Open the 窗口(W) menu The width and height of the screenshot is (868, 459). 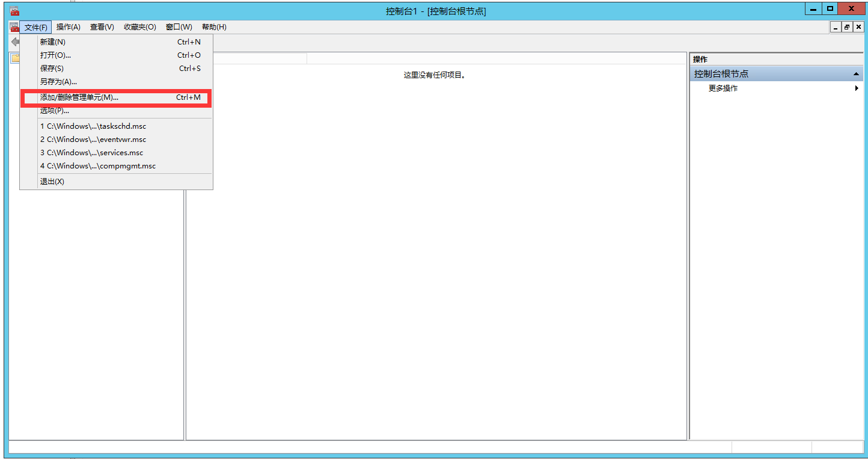click(179, 27)
